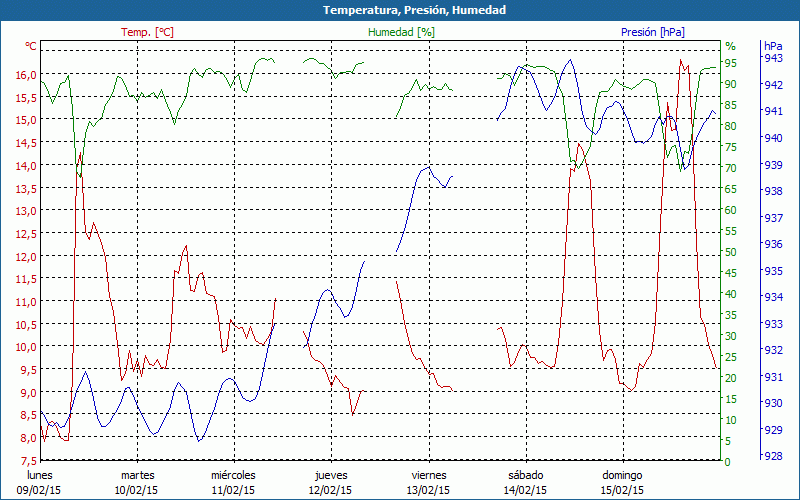Click the 8,0 temperature axis value
800x500 pixels.
point(29,438)
